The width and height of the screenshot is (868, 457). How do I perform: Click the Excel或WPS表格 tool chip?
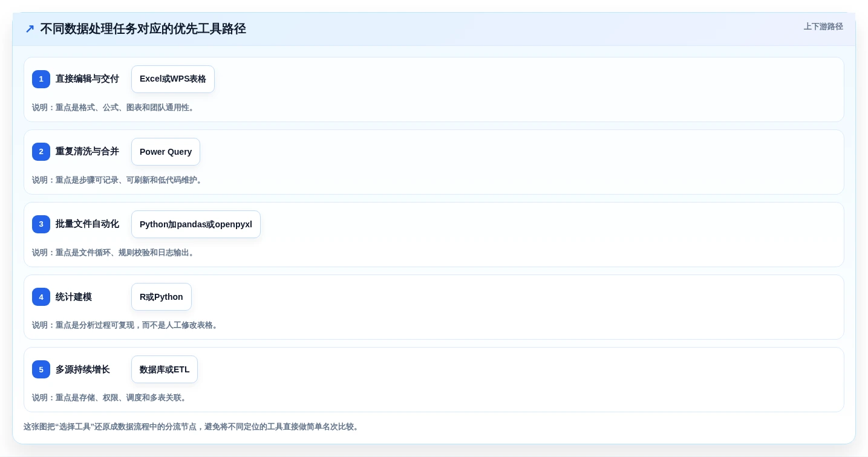tap(173, 79)
